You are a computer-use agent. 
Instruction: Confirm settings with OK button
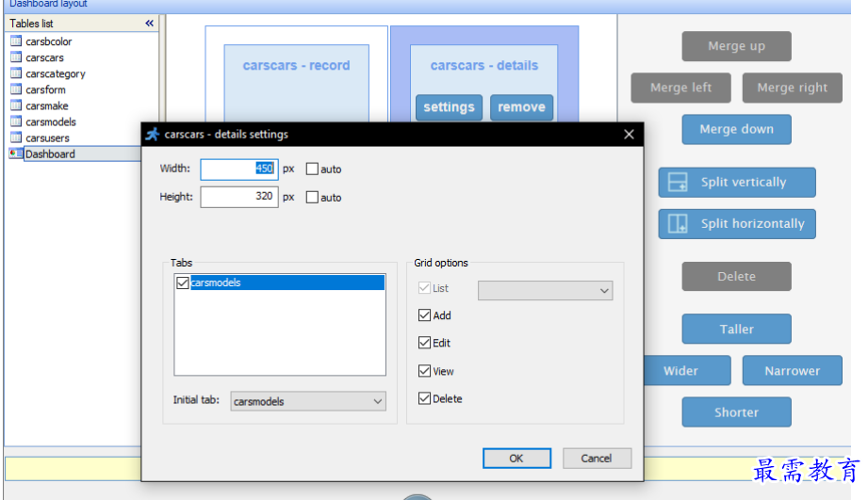pos(516,458)
